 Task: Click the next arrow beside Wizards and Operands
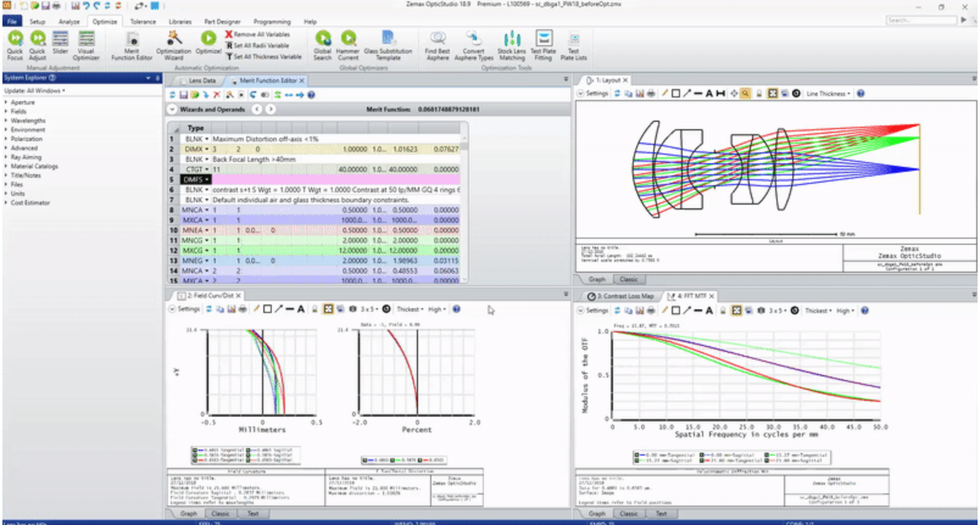tap(271, 110)
